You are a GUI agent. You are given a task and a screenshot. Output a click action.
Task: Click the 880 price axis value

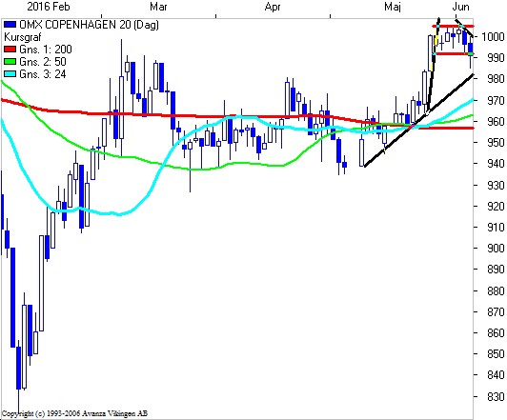[x=496, y=290]
